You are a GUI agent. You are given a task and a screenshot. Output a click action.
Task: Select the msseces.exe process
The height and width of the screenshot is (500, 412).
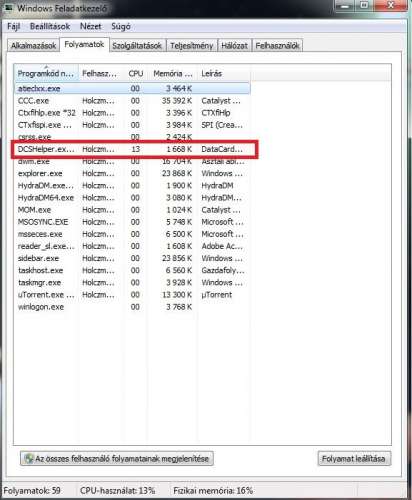132,234
